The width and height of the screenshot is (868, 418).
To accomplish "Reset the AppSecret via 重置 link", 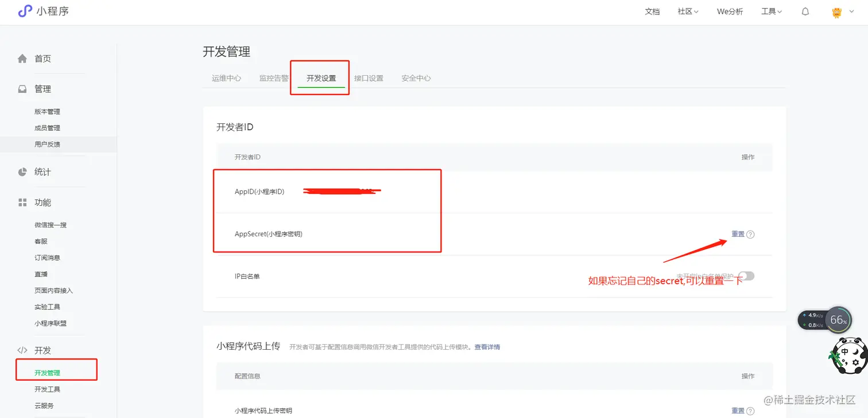I will pyautogui.click(x=738, y=235).
